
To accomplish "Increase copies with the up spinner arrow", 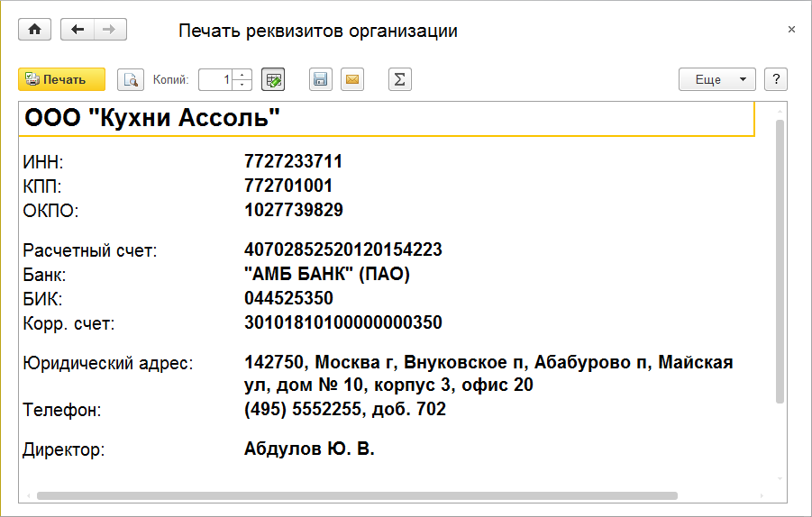I will click(242, 74).
